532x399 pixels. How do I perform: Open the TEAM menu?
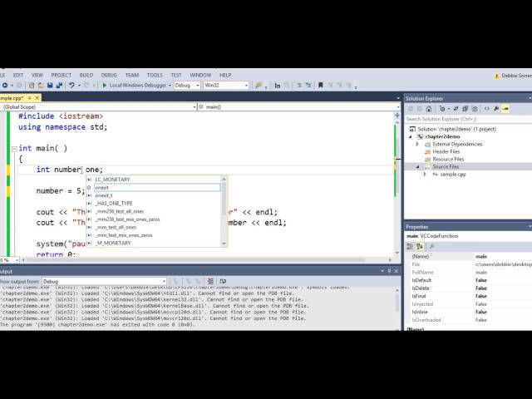132,75
